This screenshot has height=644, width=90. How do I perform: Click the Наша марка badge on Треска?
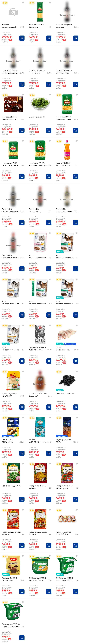tap(70, 344)
